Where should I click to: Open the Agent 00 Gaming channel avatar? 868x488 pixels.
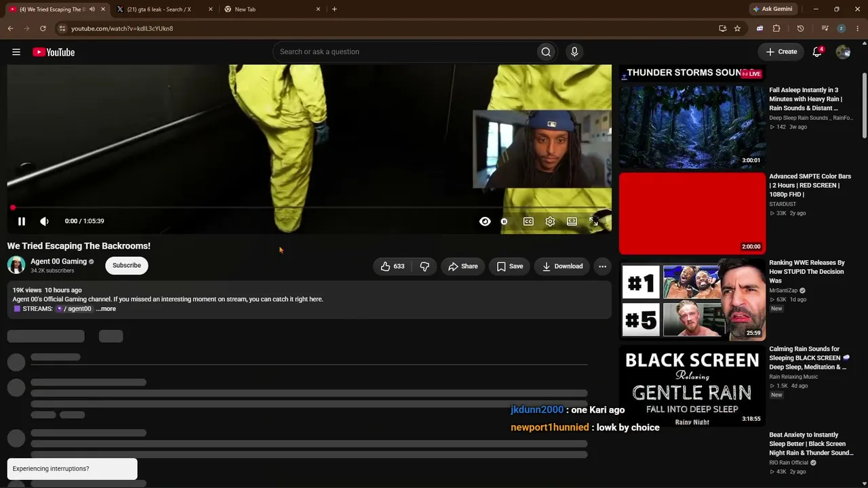coord(16,265)
